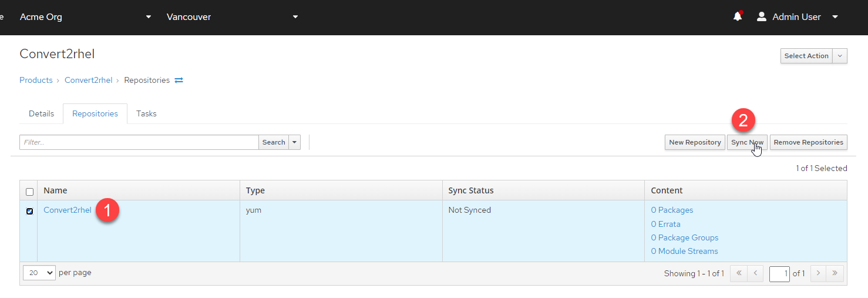The height and width of the screenshot is (298, 868).
Task: Go to the previous page arrow
Action: pyautogui.click(x=755, y=273)
